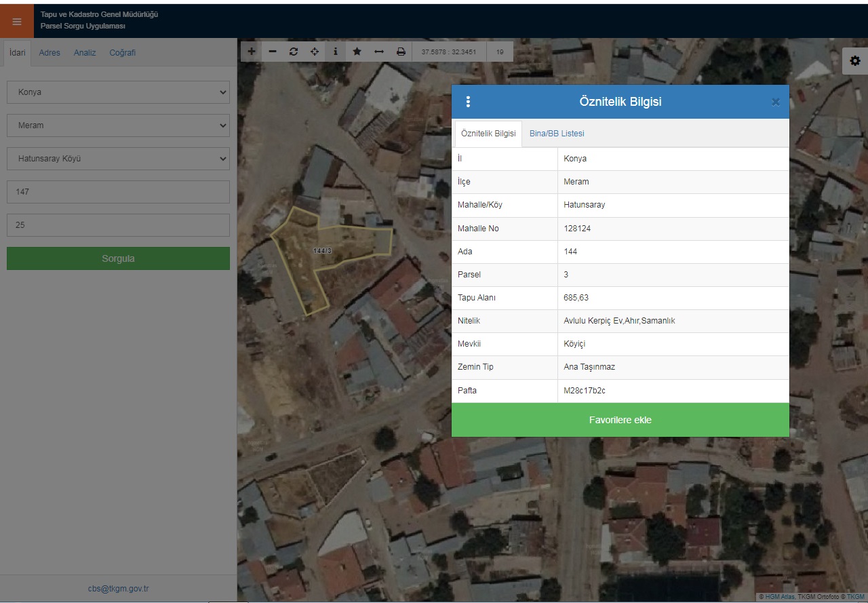Switch to the Bina/BB Listesi tab
The width and height of the screenshot is (868, 603).
[556, 134]
